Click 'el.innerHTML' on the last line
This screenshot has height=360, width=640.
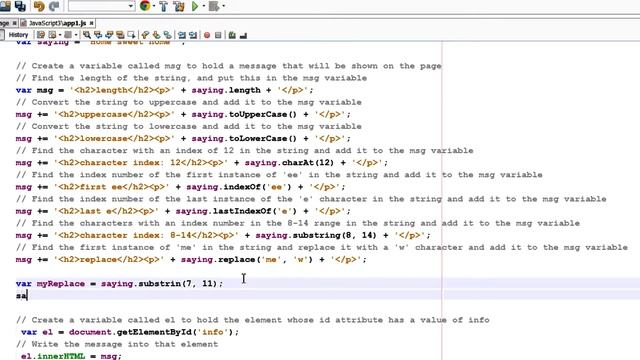[x=53, y=356]
